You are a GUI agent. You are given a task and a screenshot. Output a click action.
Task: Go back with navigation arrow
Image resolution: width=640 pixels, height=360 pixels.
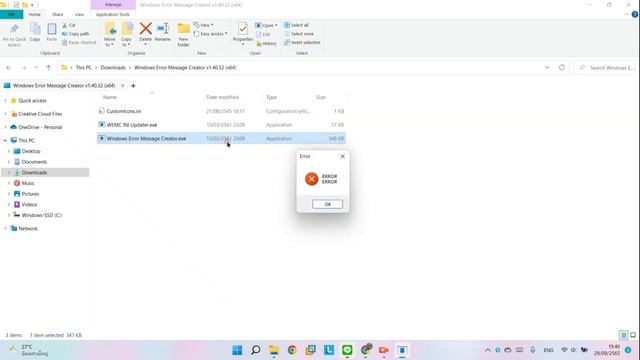(x=9, y=67)
